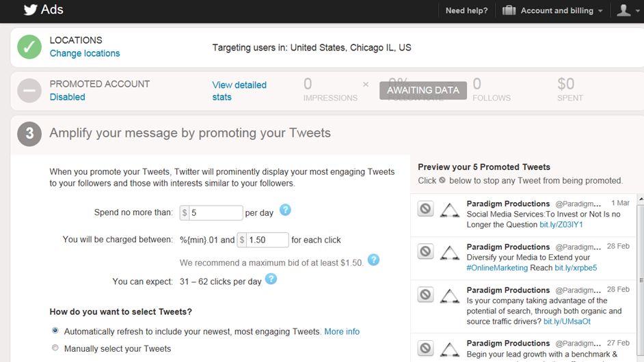Stop promoting the 1 Mar Social Media Services tweet
This screenshot has height=362, width=644.
coord(425,209)
